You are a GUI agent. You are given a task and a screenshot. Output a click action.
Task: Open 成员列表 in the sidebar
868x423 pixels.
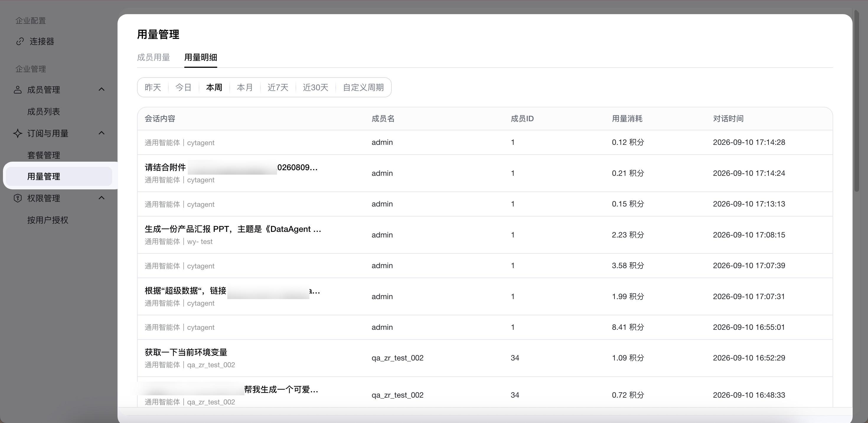[43, 112]
